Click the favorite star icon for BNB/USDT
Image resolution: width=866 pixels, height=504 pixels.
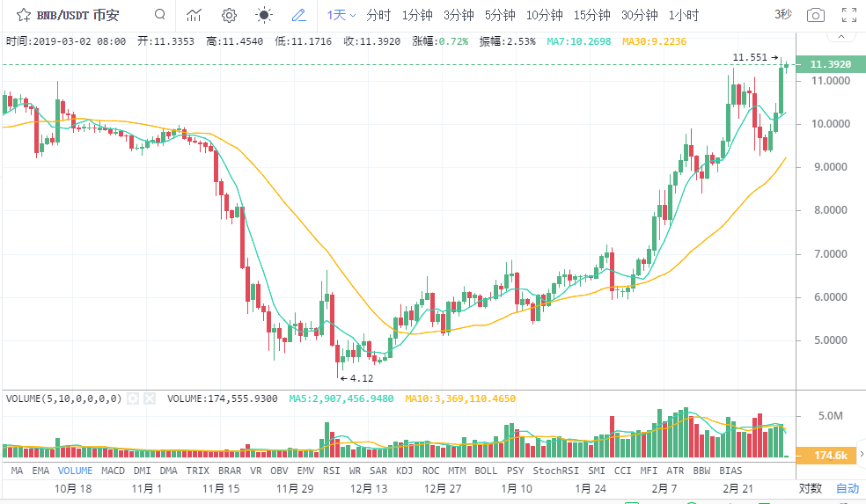tap(23, 15)
